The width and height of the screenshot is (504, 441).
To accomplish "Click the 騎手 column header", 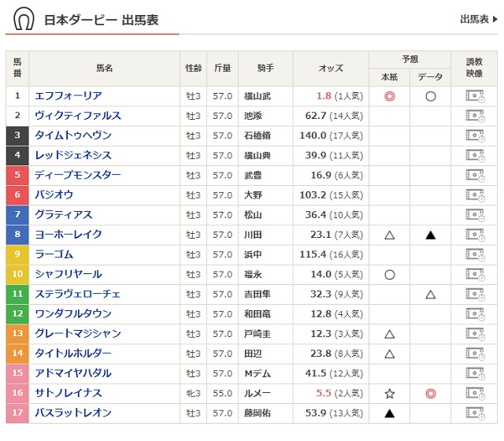I will pyautogui.click(x=265, y=69).
